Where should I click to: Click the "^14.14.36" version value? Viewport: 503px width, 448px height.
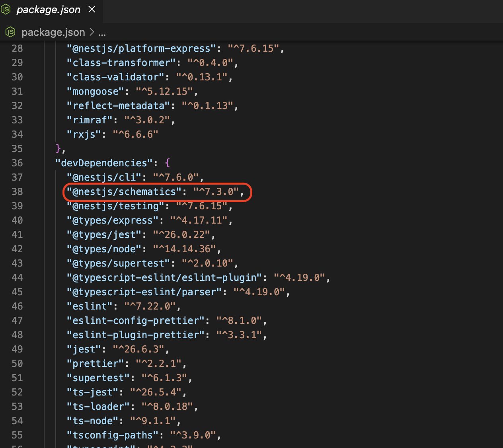185,249
